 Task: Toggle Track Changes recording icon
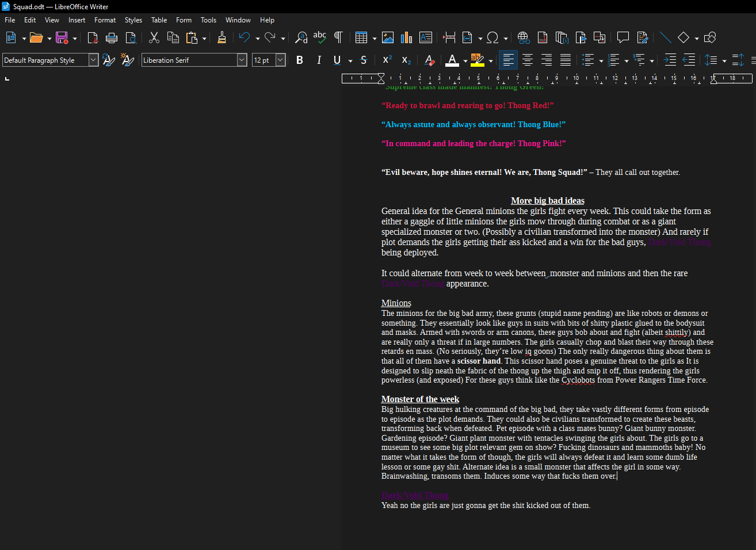(642, 38)
